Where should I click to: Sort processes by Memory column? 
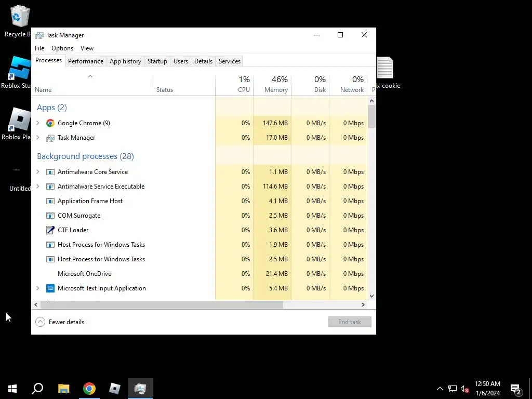coord(272,85)
